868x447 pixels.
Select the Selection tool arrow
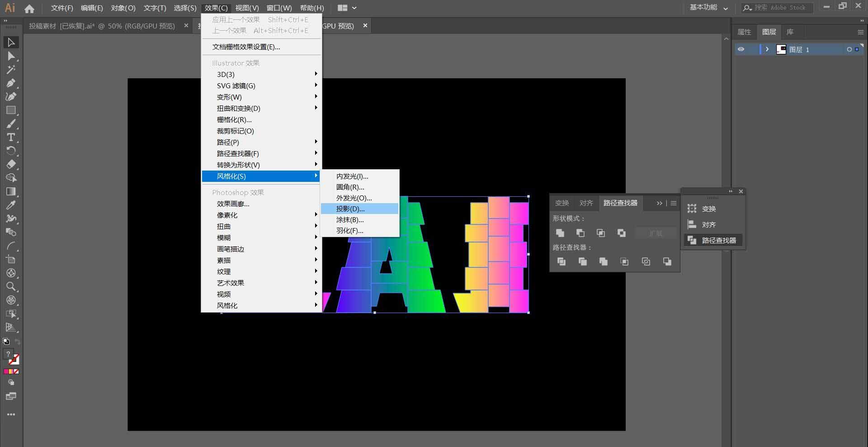11,43
